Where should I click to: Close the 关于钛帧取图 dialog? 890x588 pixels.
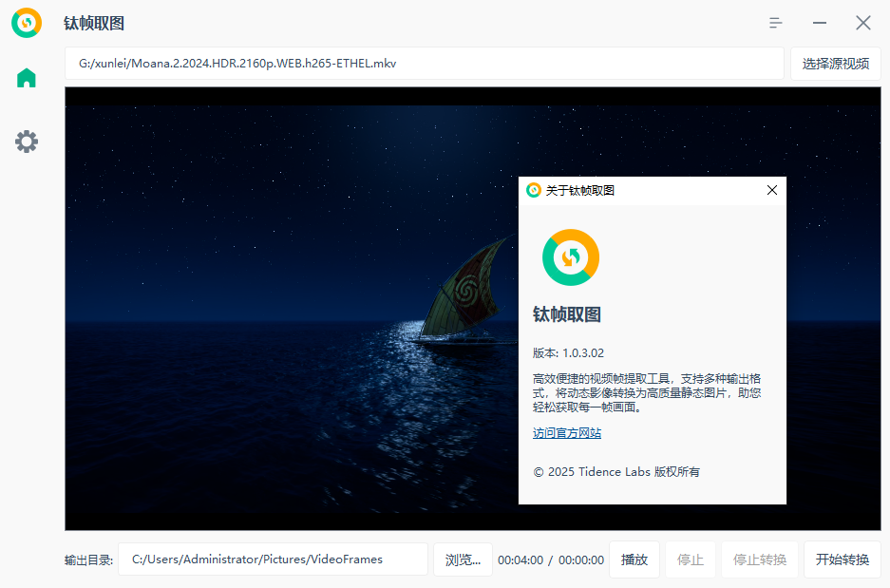click(x=772, y=190)
